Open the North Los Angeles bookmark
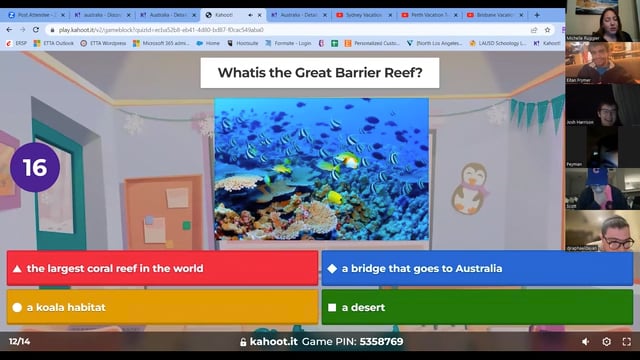This screenshot has width=640, height=360. coord(435,43)
